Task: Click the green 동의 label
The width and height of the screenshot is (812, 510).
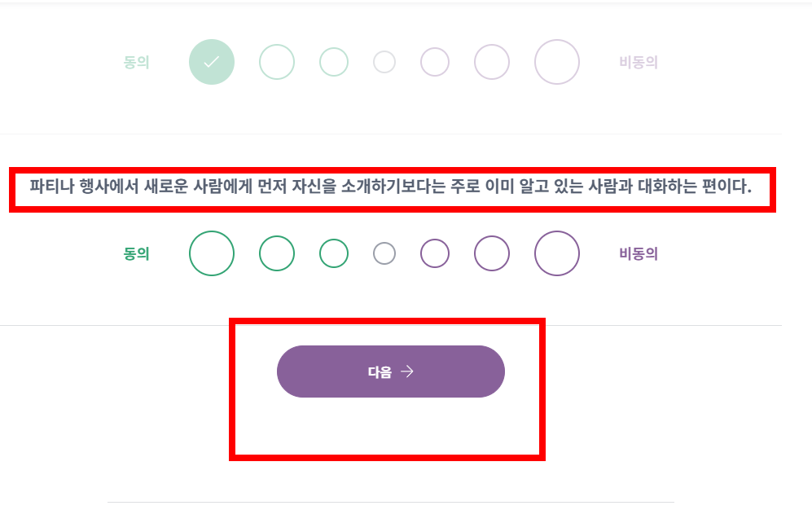Action: [136, 253]
